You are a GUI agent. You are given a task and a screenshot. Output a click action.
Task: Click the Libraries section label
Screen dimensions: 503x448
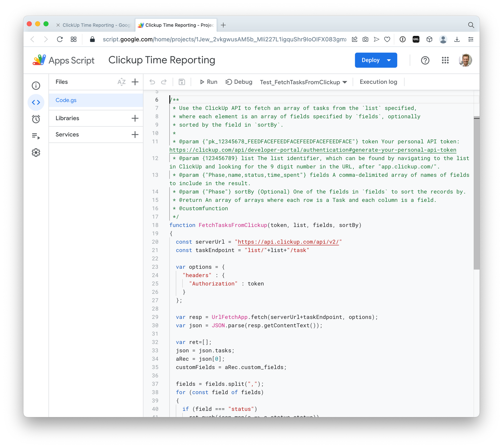(67, 118)
